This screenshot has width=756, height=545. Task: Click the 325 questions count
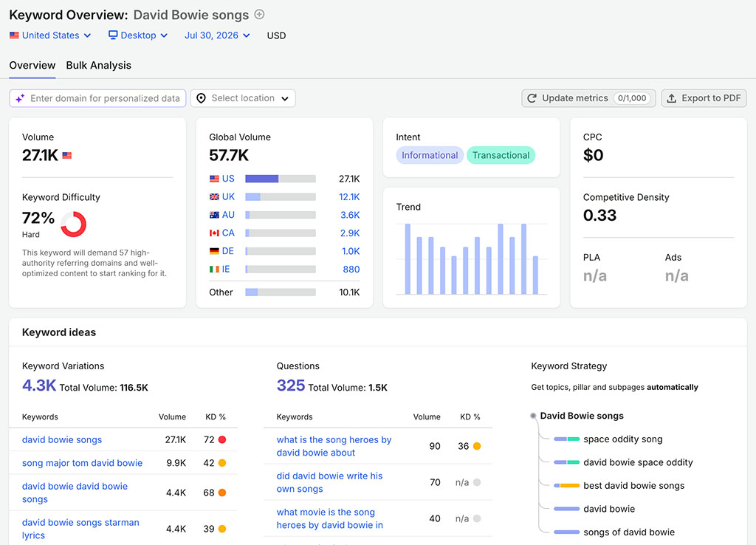(291, 385)
